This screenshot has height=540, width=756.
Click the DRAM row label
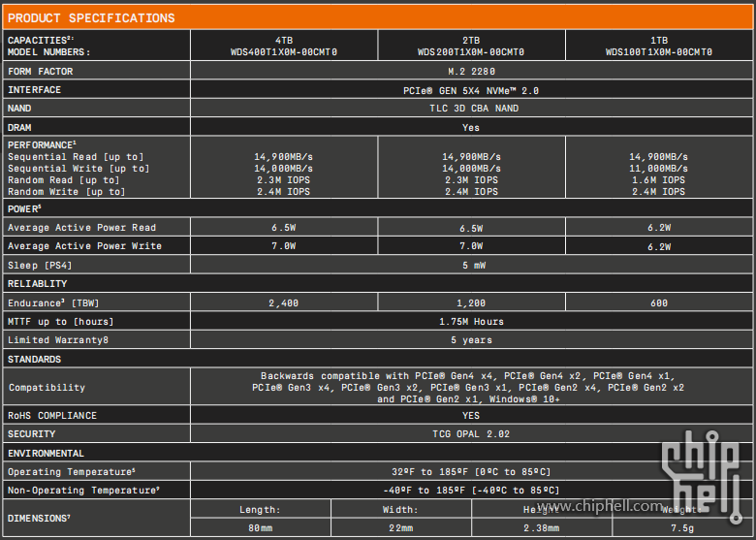tap(19, 127)
